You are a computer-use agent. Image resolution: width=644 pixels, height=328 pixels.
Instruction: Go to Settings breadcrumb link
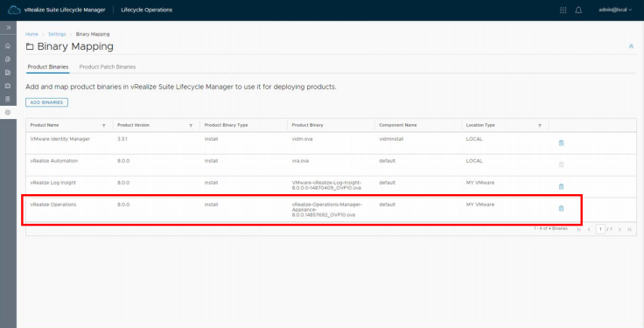57,34
